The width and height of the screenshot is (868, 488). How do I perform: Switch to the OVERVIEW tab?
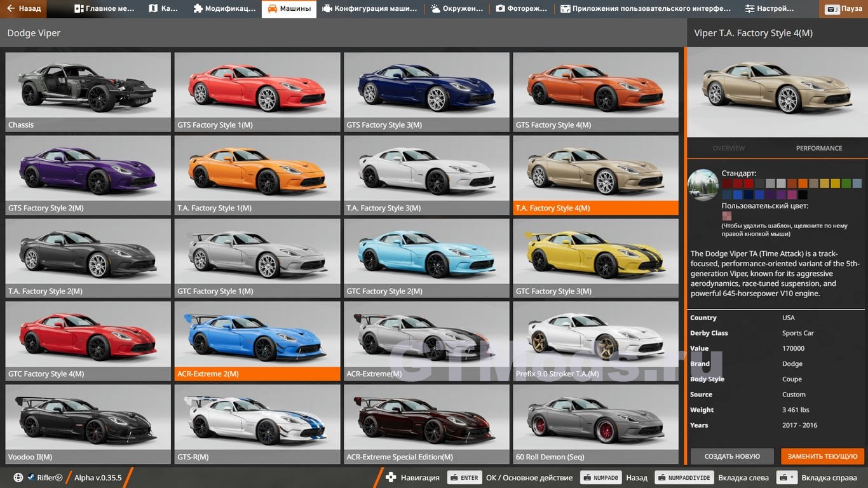pyautogui.click(x=729, y=148)
